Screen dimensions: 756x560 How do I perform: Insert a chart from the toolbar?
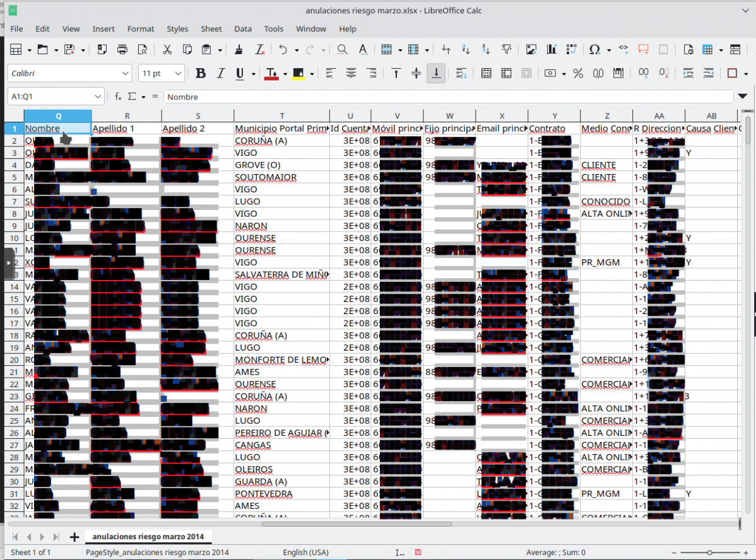551,49
